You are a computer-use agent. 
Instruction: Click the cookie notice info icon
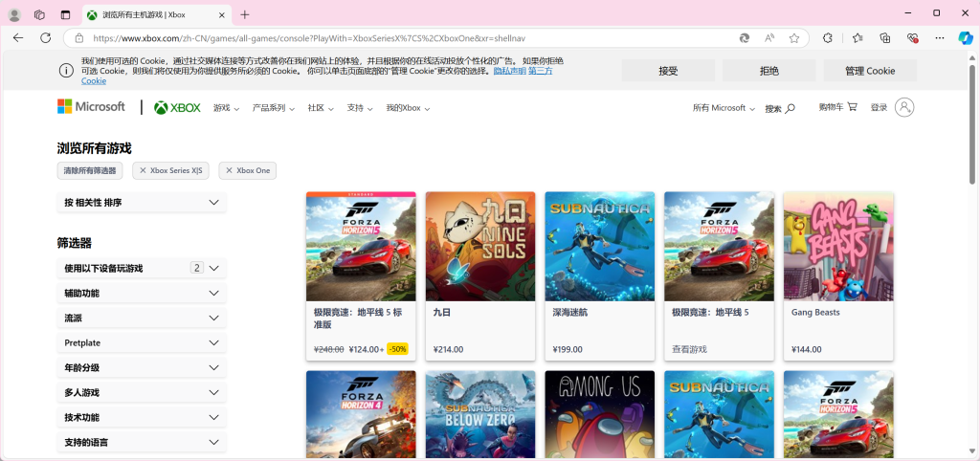pyautogui.click(x=66, y=71)
